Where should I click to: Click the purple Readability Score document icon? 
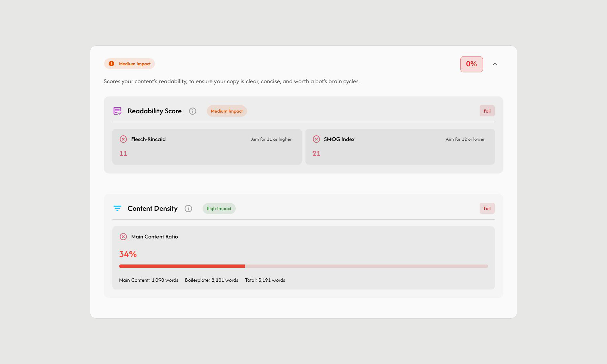tap(117, 111)
